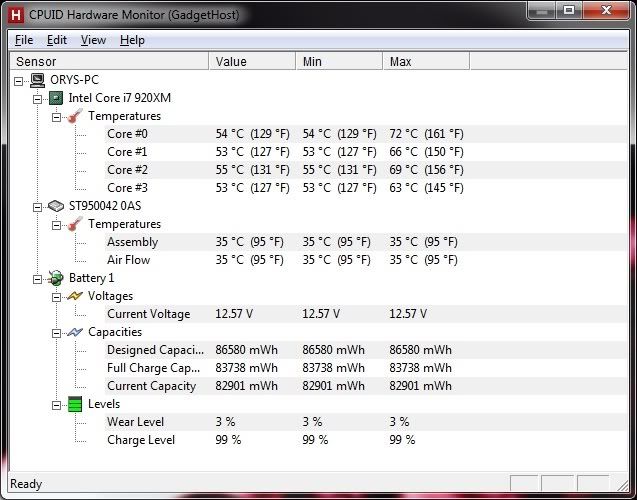Select the Charge Level row
This screenshot has height=500, width=637.
pyautogui.click(x=365, y=440)
